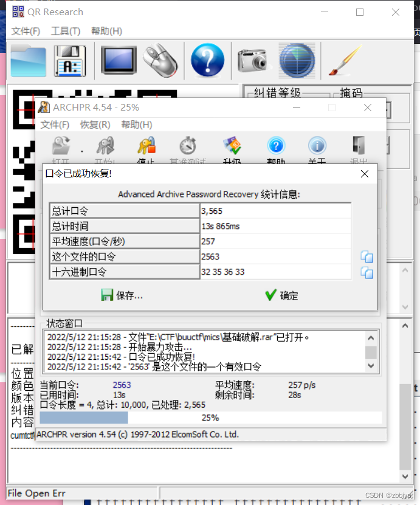420x505 pixels.
Task: Click ARCHPR upgrade icon (升级)
Action: point(232,149)
